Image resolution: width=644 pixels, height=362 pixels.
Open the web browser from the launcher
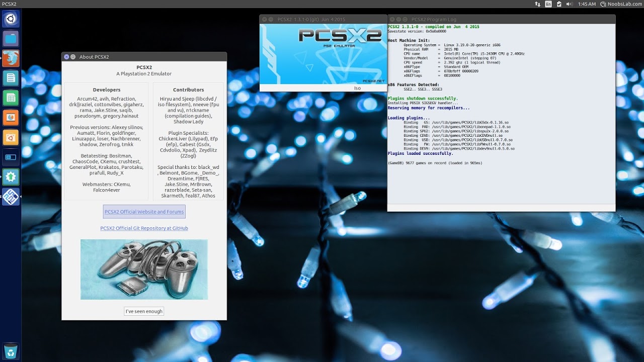[10, 58]
